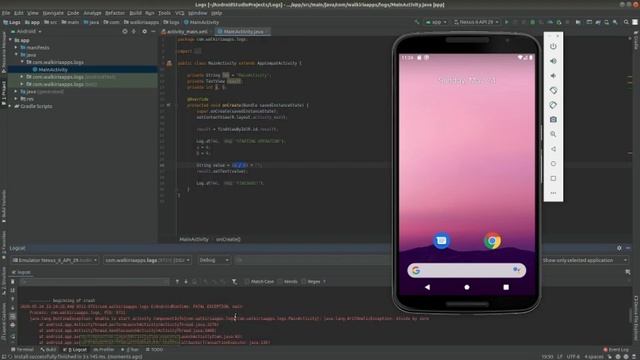
Task: Click the MainActivity breadcrumb below editor
Action: click(194, 239)
